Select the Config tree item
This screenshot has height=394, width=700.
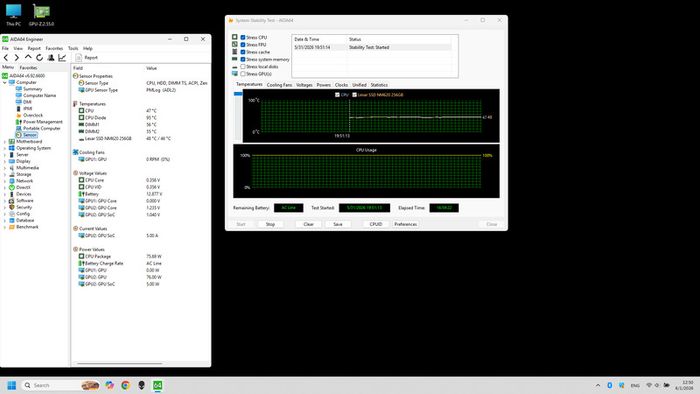23,214
